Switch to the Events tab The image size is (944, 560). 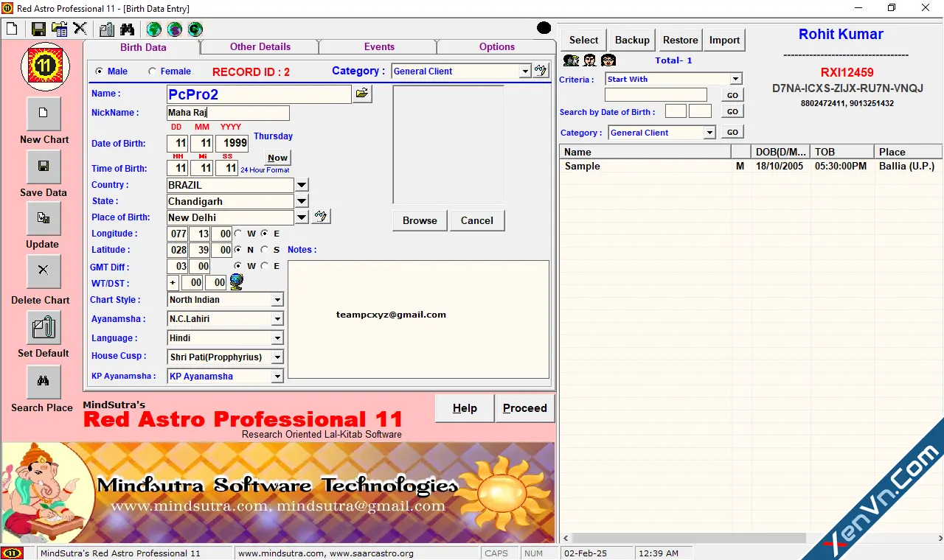click(x=379, y=46)
